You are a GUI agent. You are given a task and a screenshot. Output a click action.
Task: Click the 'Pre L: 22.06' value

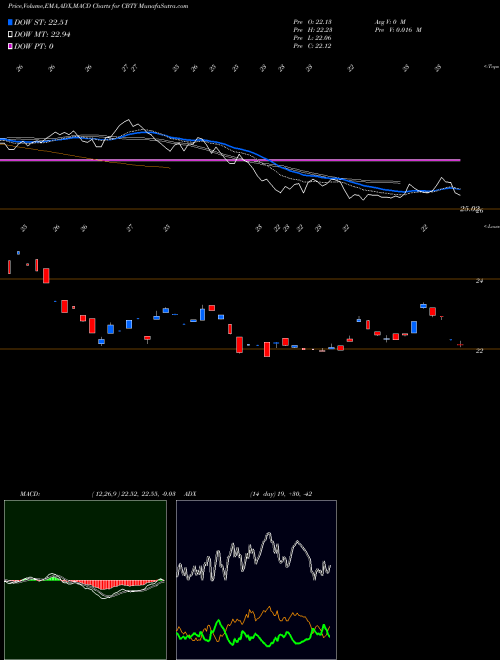point(312,38)
